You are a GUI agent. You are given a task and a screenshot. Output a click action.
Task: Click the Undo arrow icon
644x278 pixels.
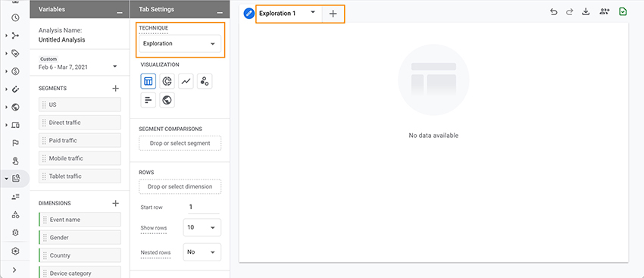click(554, 12)
